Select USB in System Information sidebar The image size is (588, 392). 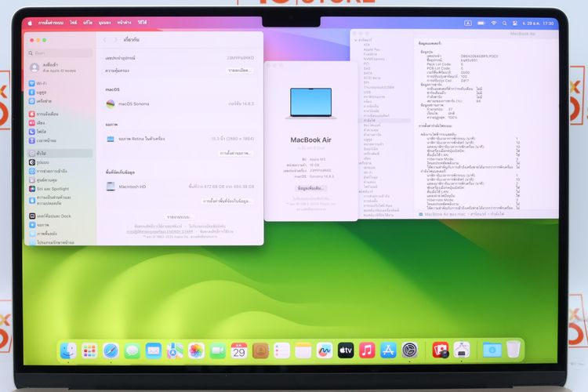click(367, 92)
